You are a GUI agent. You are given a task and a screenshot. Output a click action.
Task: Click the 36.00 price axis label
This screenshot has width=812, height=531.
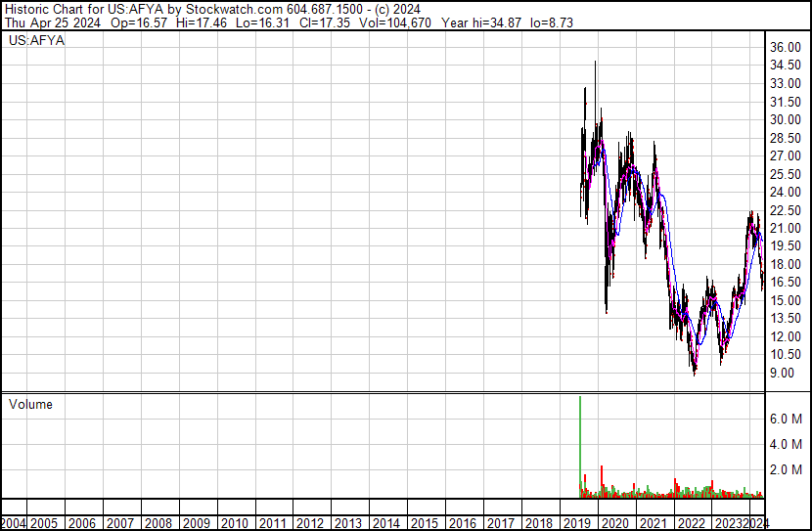[786, 47]
